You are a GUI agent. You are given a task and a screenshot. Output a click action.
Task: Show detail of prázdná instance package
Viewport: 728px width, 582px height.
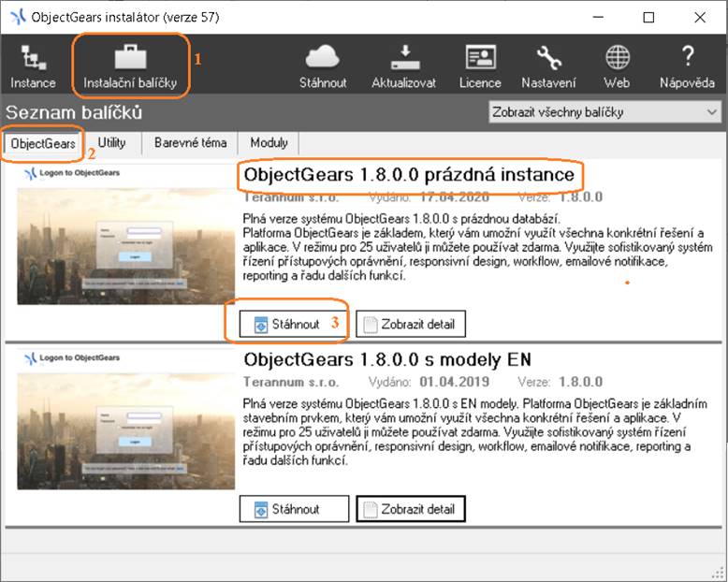pos(410,324)
